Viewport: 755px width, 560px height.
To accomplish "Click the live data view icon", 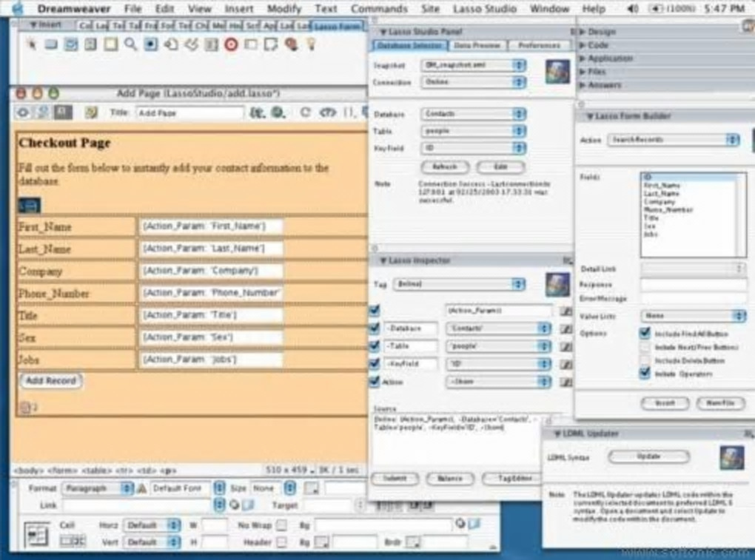I will click(90, 112).
